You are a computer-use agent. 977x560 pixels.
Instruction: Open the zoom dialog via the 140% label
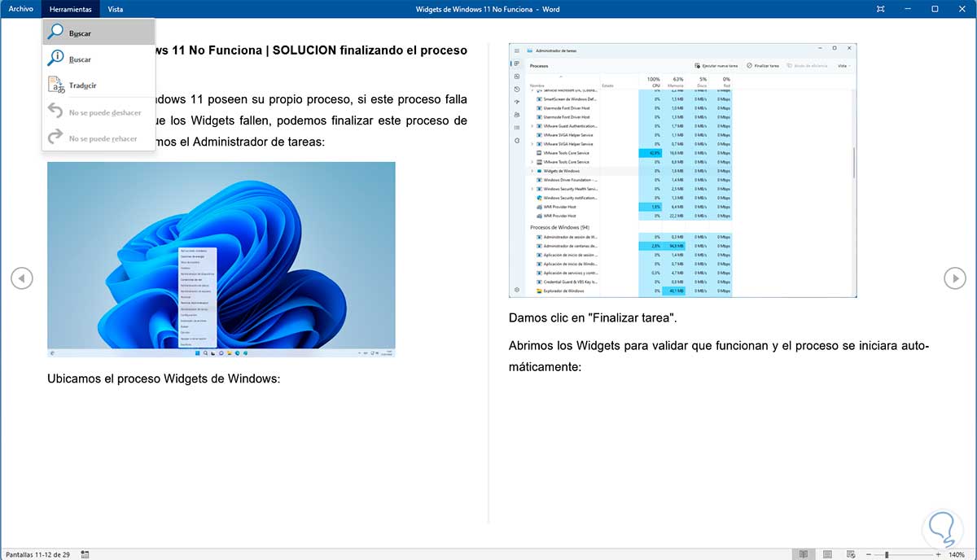[956, 554]
